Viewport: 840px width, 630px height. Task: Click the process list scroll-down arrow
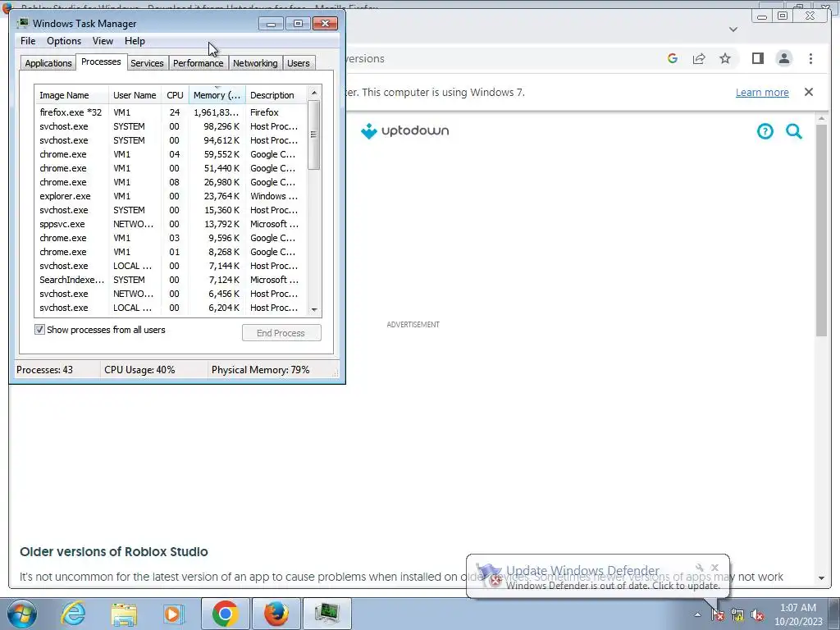pyautogui.click(x=314, y=309)
